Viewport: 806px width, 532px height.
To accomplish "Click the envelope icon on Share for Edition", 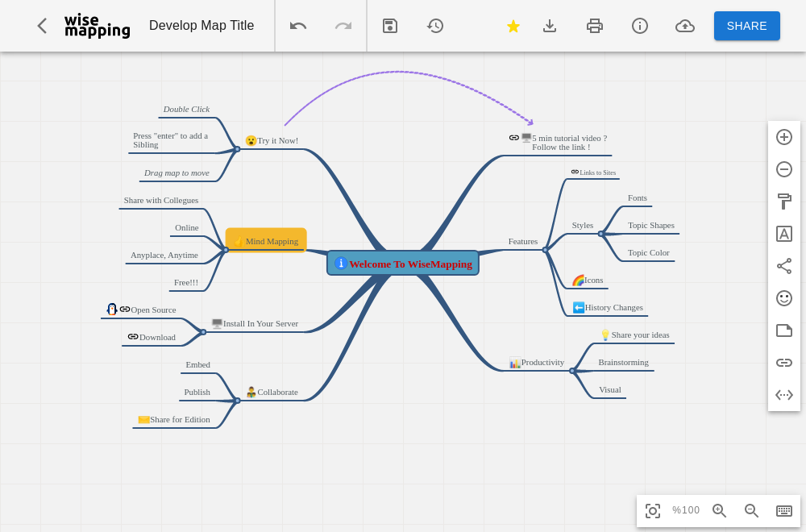I will click(144, 419).
